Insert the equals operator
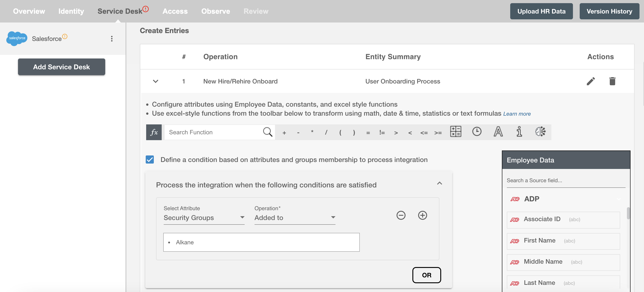The image size is (644, 292). [368, 133]
